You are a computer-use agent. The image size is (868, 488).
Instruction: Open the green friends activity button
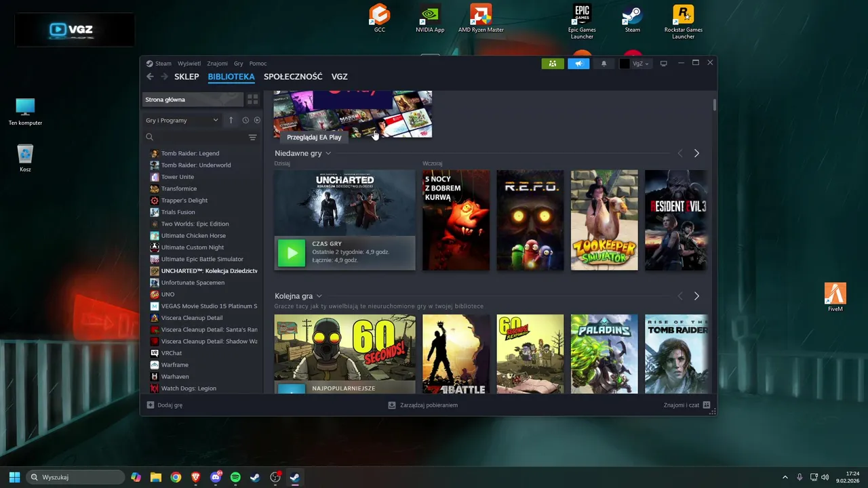point(553,64)
